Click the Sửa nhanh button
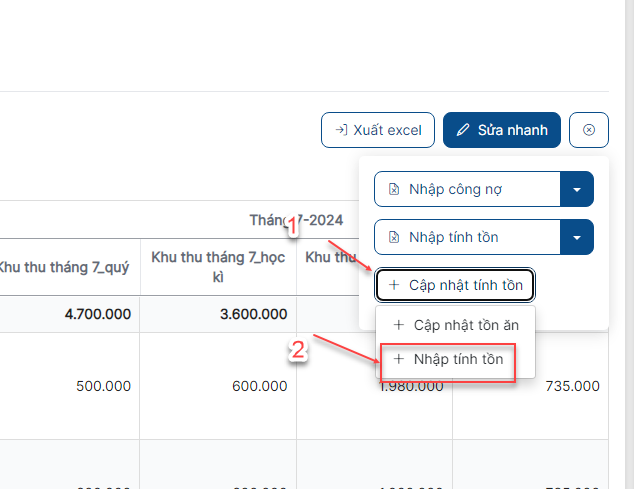Viewport: 634px width, 489px height. 502,130
